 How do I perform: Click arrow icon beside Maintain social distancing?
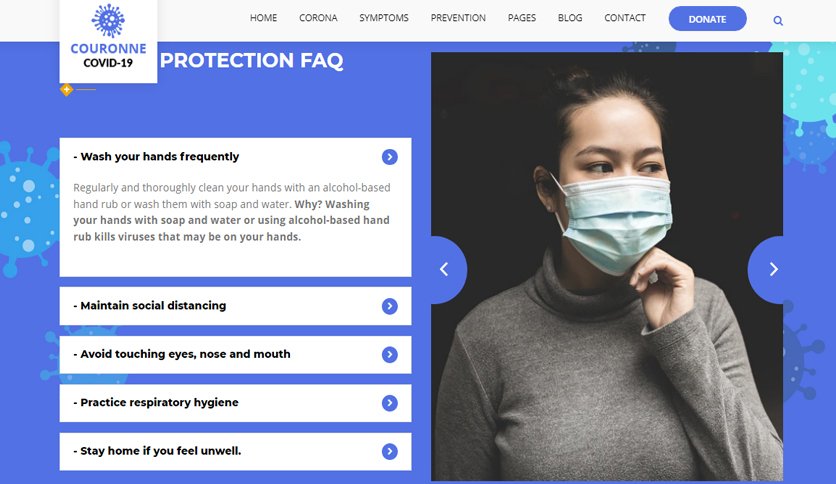click(390, 306)
